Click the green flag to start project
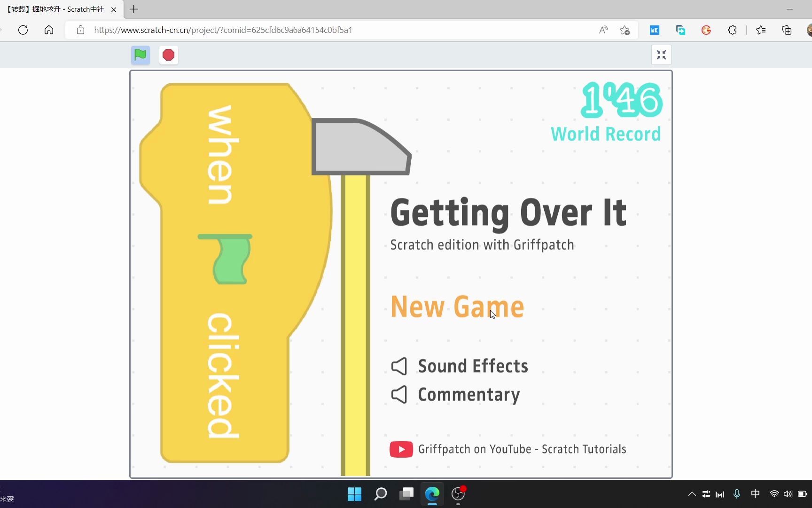Image resolution: width=812 pixels, height=508 pixels. [140, 55]
